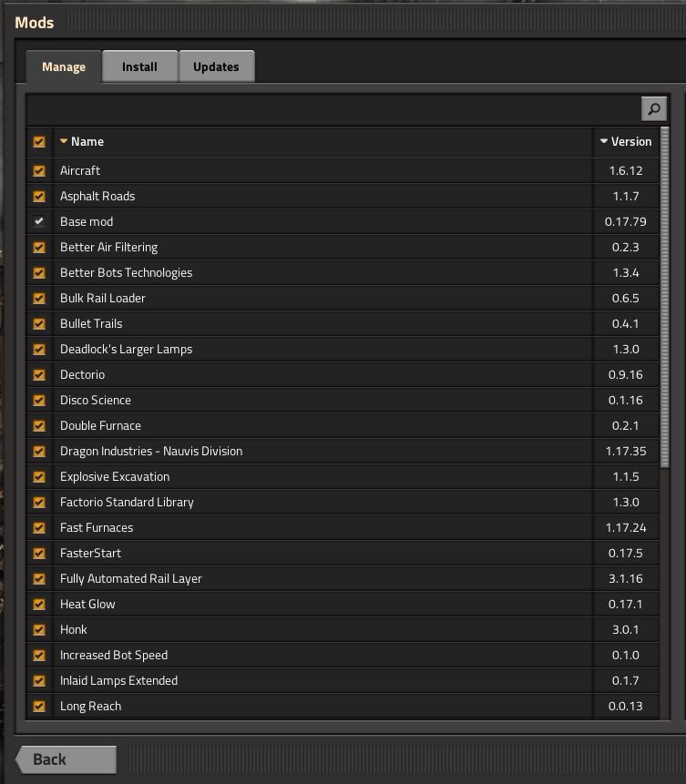Click Dragon Industries version 1.17.35
Viewport: 686px width, 784px height.
pyautogui.click(x=626, y=451)
